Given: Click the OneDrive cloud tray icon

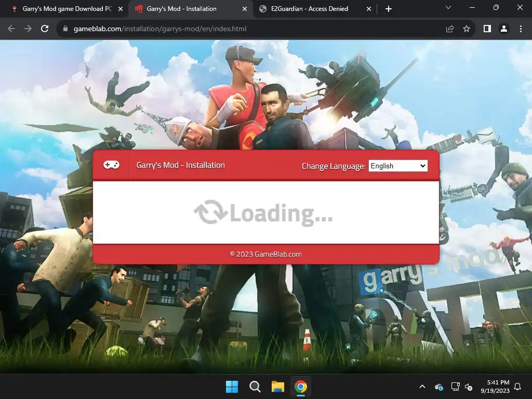Looking at the screenshot, I should (438, 387).
